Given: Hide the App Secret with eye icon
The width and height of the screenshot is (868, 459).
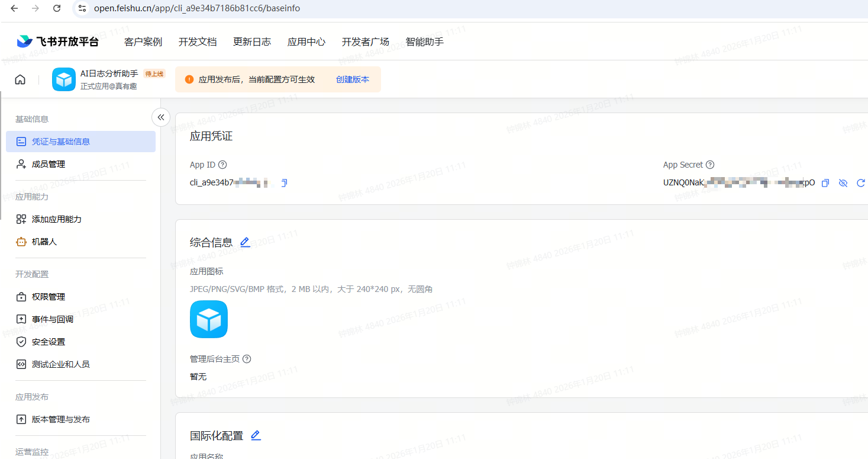Looking at the screenshot, I should click(843, 183).
